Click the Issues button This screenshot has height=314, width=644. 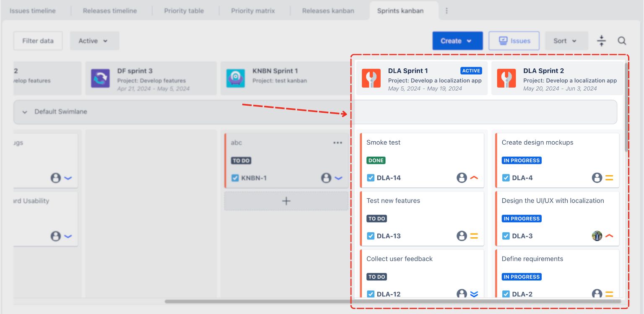[x=514, y=41]
